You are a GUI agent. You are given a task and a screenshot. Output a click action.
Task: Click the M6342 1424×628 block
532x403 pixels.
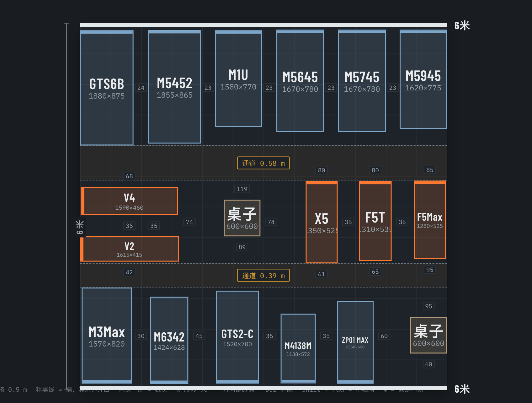pos(169,340)
